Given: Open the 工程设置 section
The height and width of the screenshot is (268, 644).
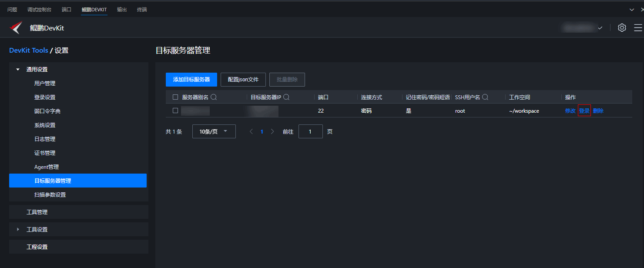Looking at the screenshot, I should pos(79,247).
